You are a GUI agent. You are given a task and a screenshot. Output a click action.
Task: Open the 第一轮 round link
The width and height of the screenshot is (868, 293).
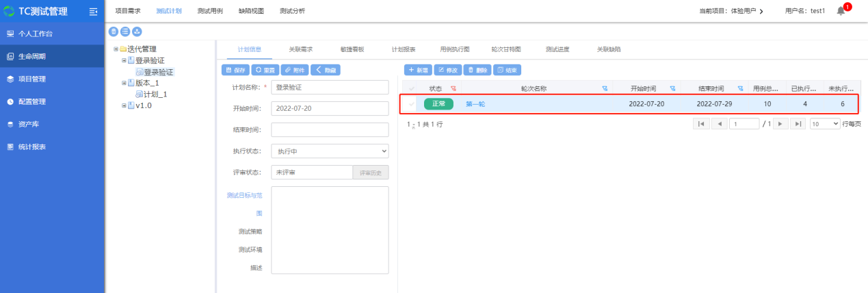(x=476, y=104)
